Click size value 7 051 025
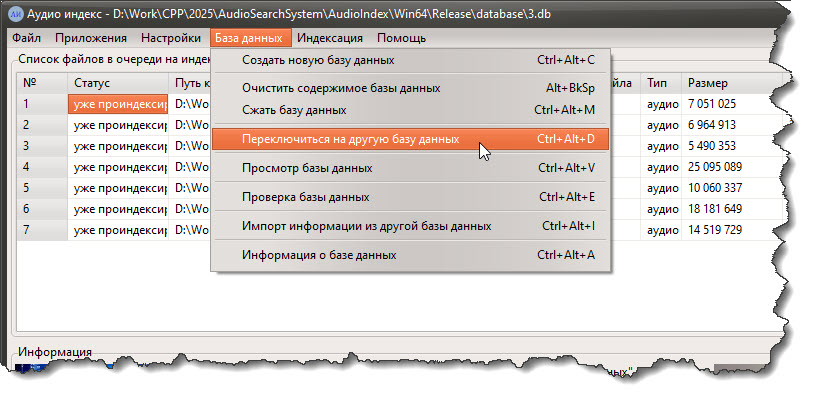This screenshot has height=397, width=817. [x=712, y=104]
